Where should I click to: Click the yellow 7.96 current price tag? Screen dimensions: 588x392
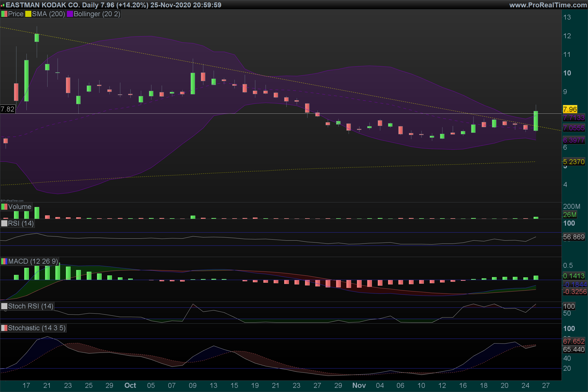pos(570,109)
